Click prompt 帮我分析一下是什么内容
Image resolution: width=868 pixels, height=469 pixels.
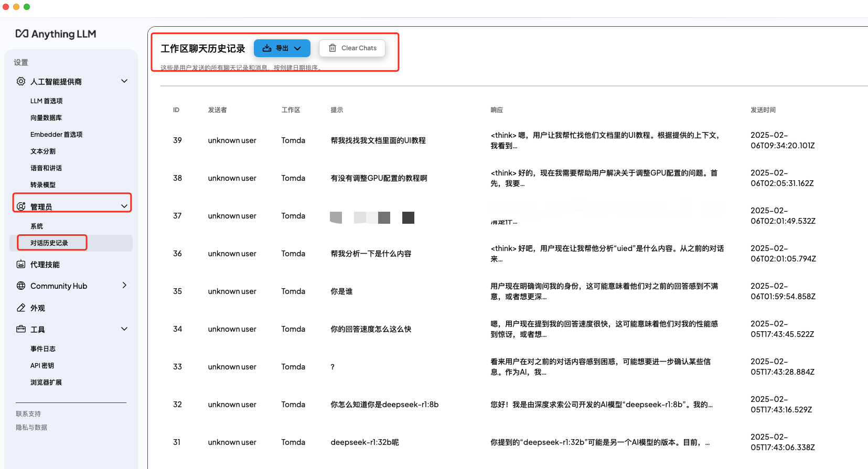pyautogui.click(x=371, y=254)
